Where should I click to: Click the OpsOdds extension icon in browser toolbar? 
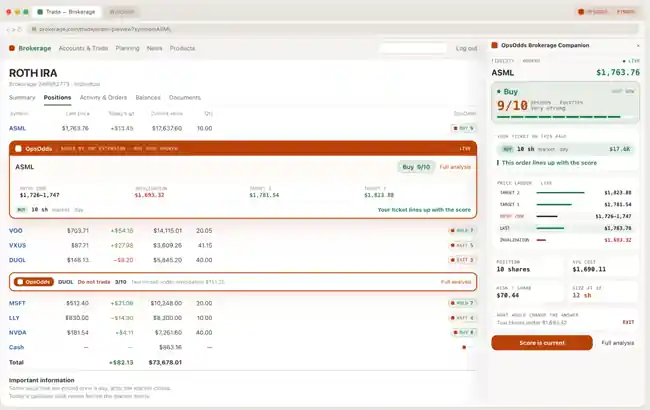581,12
